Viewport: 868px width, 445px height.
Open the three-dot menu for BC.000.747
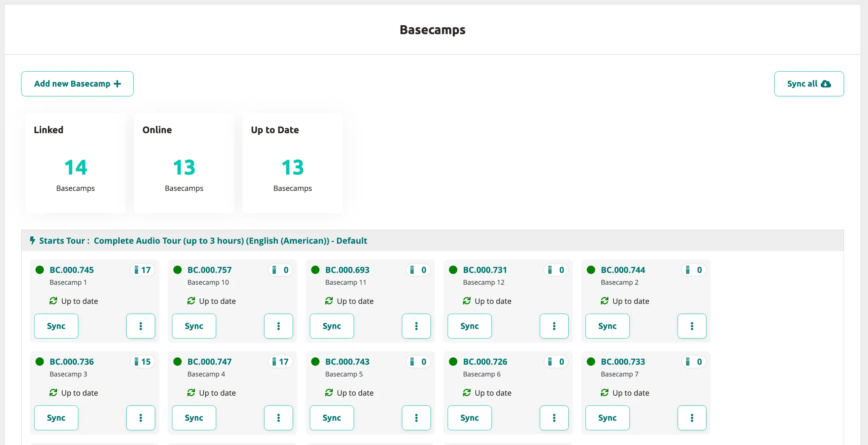tap(278, 418)
